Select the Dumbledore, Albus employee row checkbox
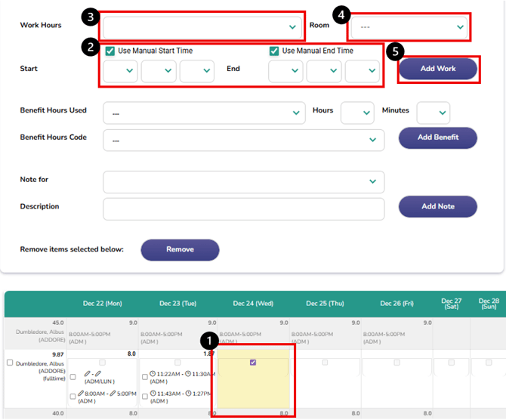This screenshot has height=420, width=506. [10, 363]
